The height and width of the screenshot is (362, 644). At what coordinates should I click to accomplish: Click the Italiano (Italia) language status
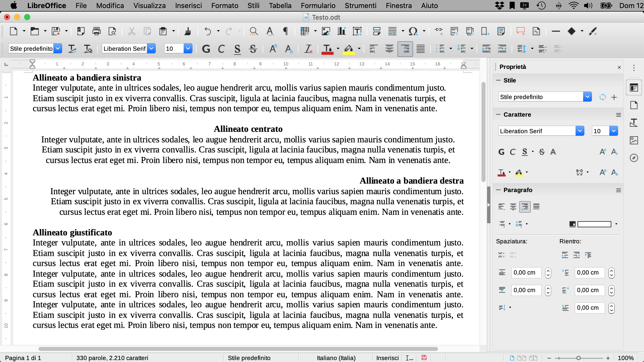click(x=336, y=358)
